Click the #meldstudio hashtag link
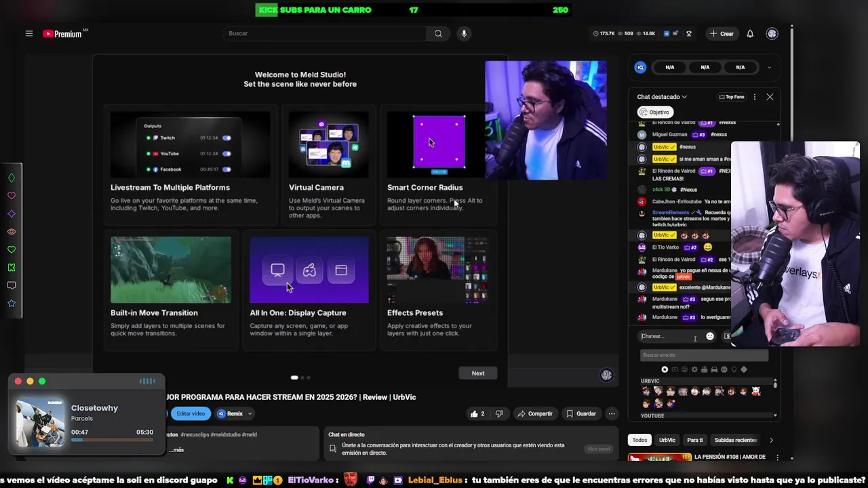 click(226, 434)
